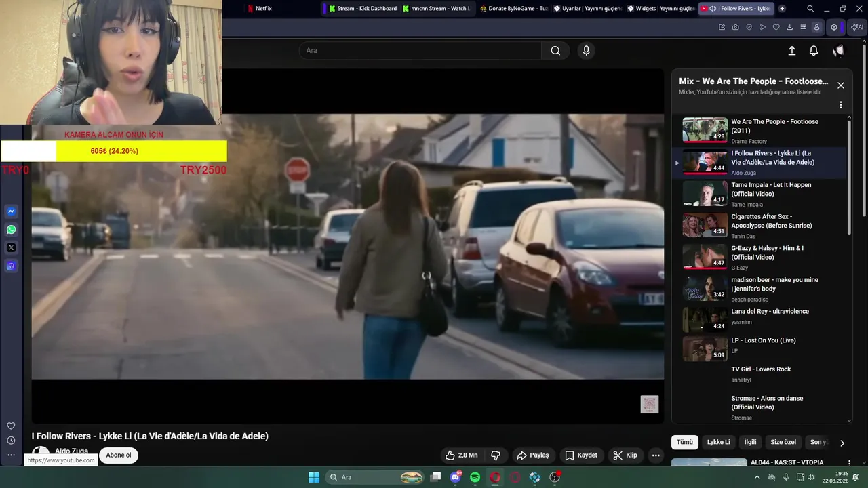This screenshot has width=868, height=488.
Task: Select the Size özel filter chip
Action: point(783,442)
